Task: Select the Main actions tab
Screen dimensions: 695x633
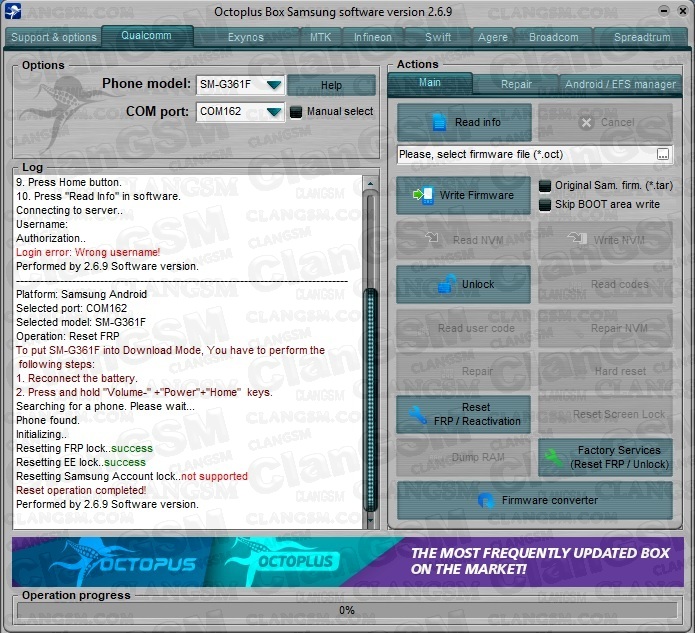Action: click(429, 83)
